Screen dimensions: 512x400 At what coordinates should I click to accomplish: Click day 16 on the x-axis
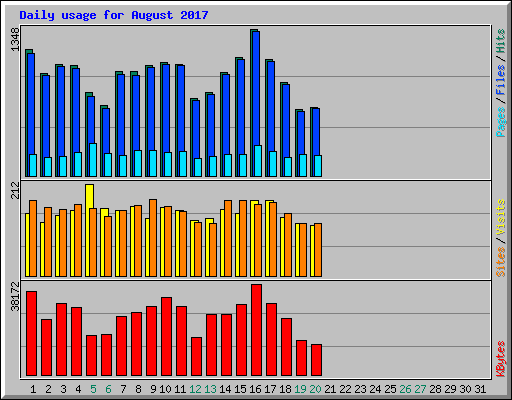[255, 389]
